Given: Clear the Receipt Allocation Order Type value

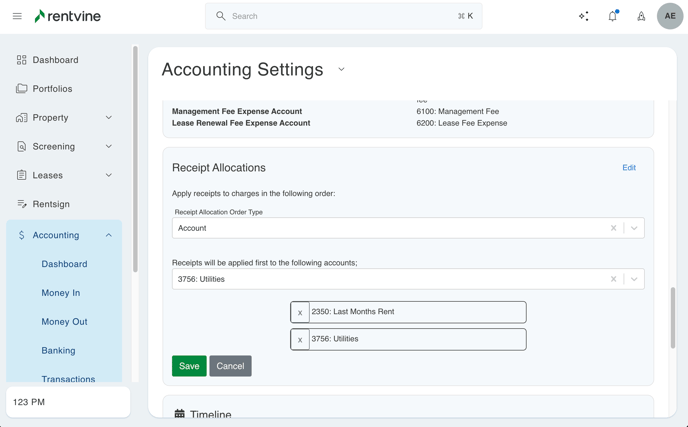Looking at the screenshot, I should point(614,228).
